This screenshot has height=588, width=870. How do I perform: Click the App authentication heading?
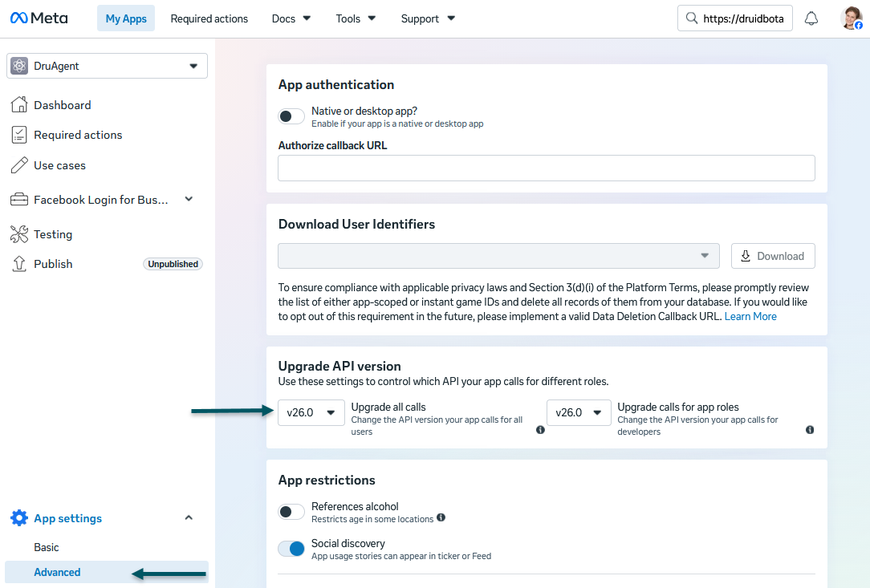(336, 84)
